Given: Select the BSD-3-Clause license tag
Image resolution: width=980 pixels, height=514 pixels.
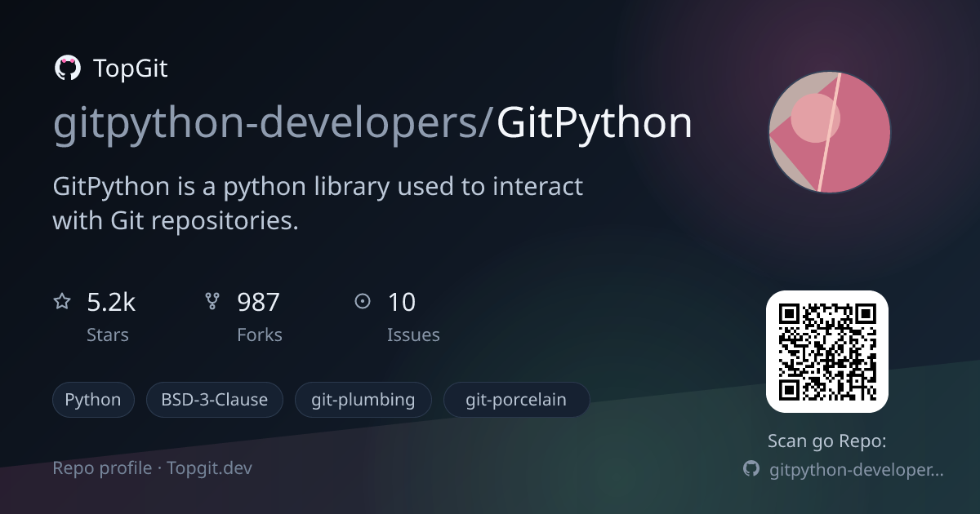Looking at the screenshot, I should [x=215, y=400].
